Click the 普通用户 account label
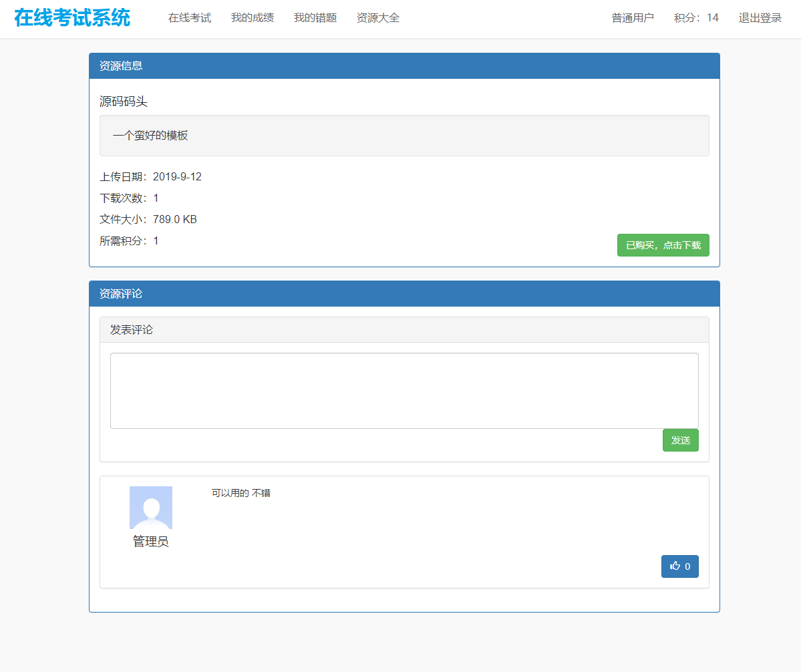This screenshot has height=672, width=801. [x=632, y=18]
